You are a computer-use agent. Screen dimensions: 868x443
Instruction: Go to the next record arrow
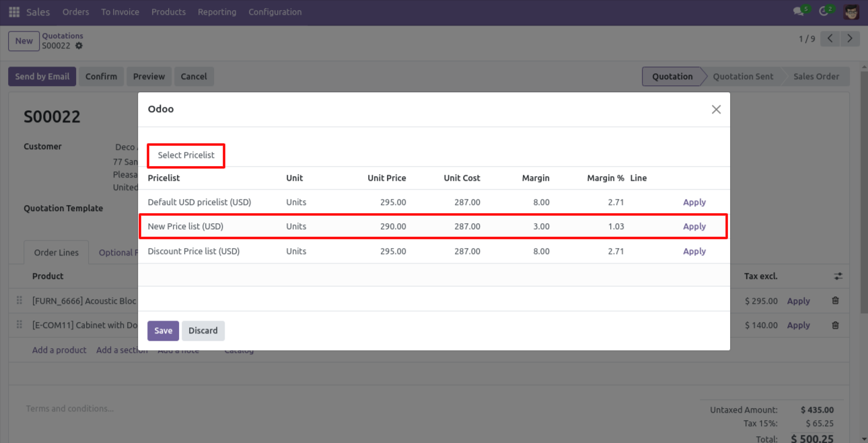(x=851, y=39)
